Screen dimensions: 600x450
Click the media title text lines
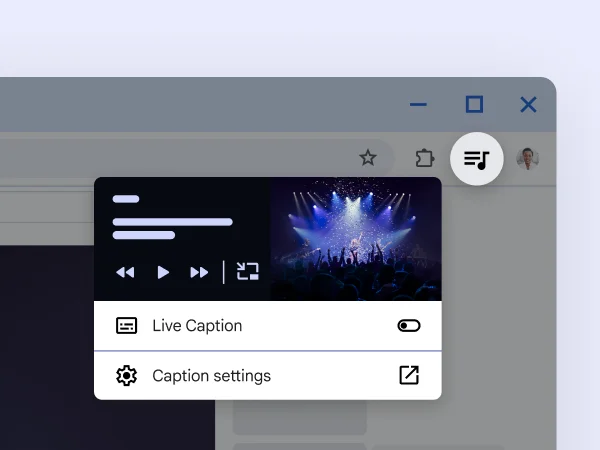[172, 222]
